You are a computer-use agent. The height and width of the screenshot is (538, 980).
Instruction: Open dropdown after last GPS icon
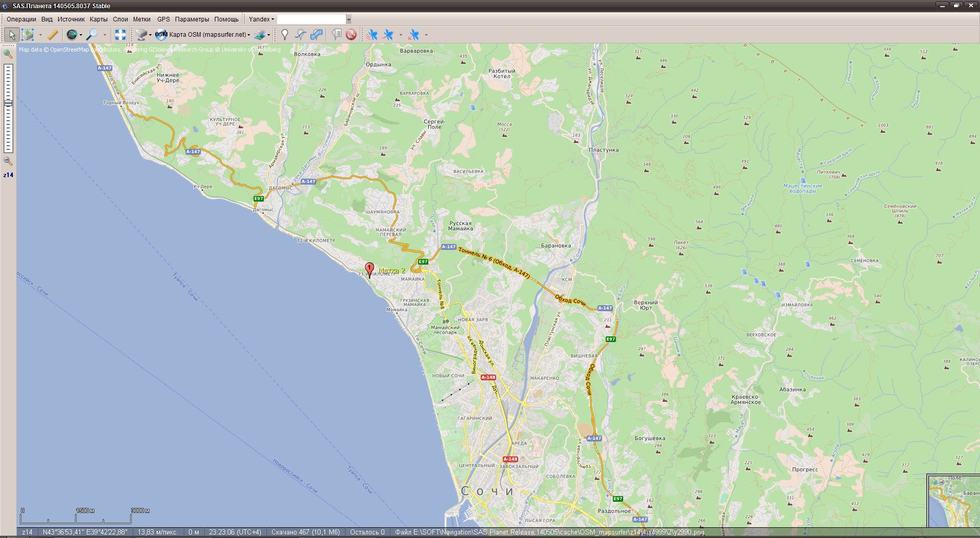tap(426, 35)
